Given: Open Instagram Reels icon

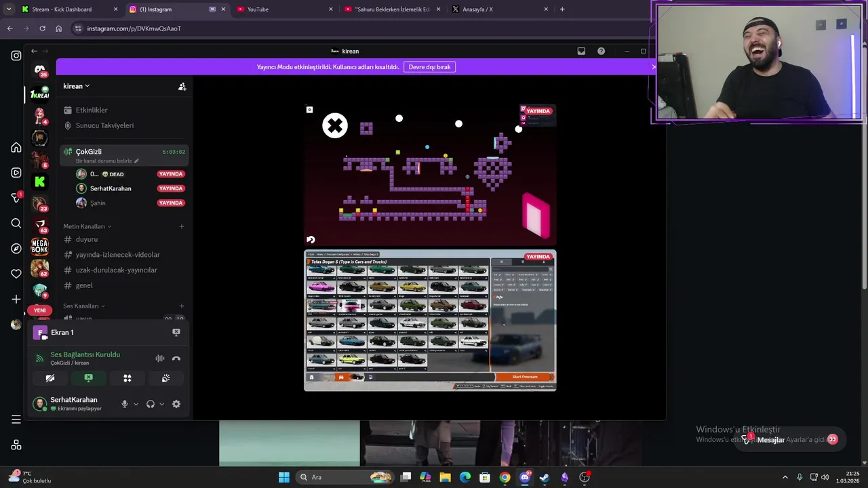Looking at the screenshot, I should tap(16, 173).
